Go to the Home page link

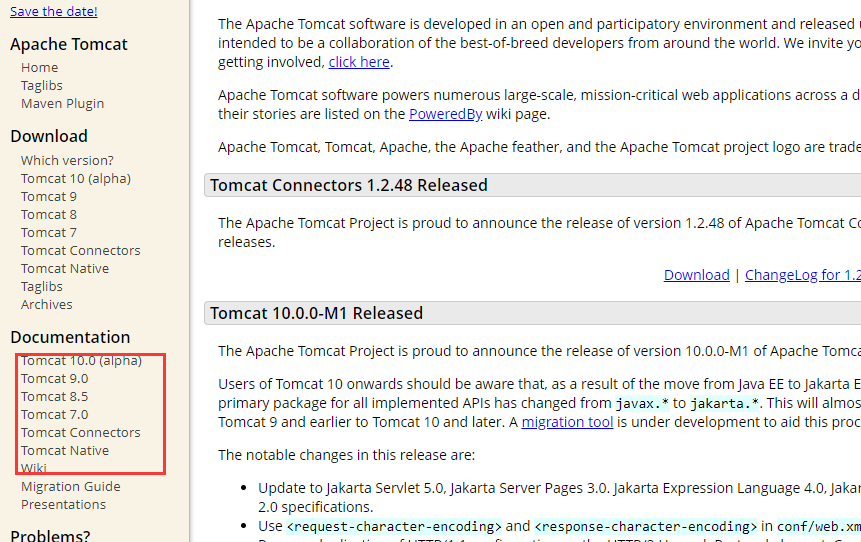(x=40, y=68)
